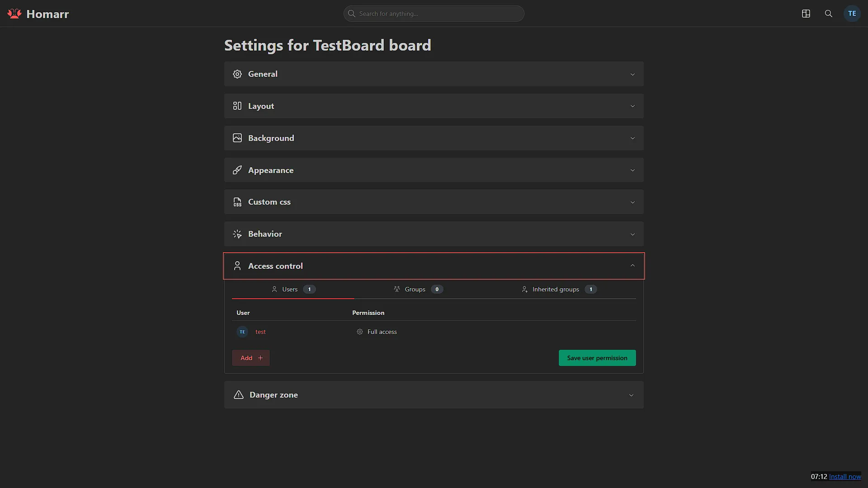Viewport: 868px width, 488px height.
Task: Click the 07:12 timer text
Action: 819,476
